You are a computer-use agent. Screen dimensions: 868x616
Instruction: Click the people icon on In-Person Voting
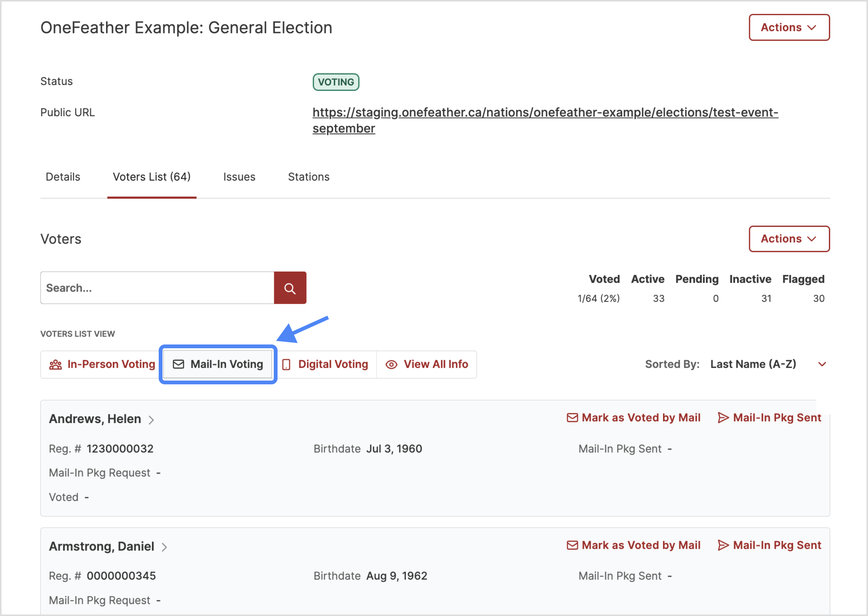[55, 364]
